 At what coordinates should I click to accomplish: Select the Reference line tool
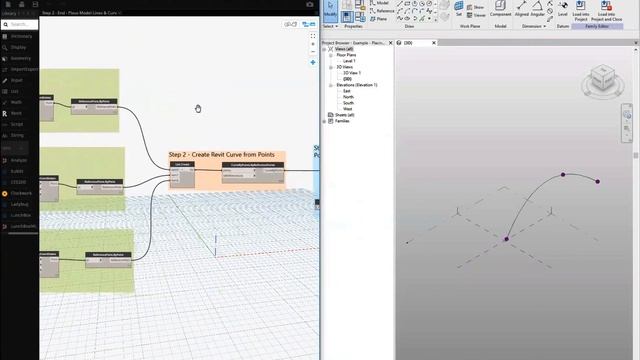point(382,11)
